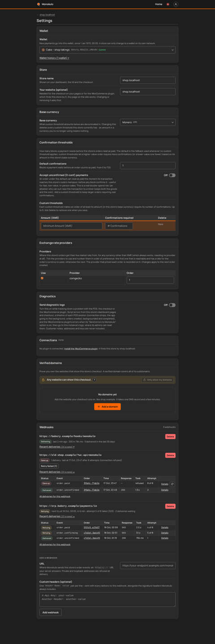Click the Minimum Amount (XMR) field
This screenshot has width=215, height=644.
pos(72,226)
